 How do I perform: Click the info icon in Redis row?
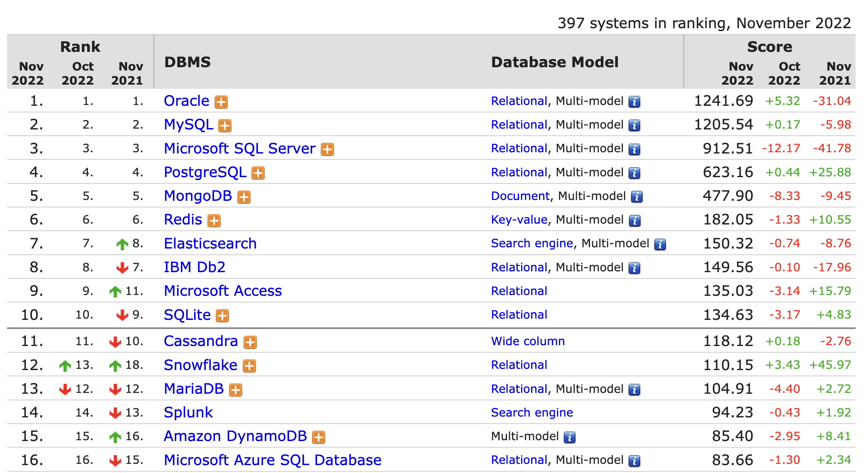634,220
